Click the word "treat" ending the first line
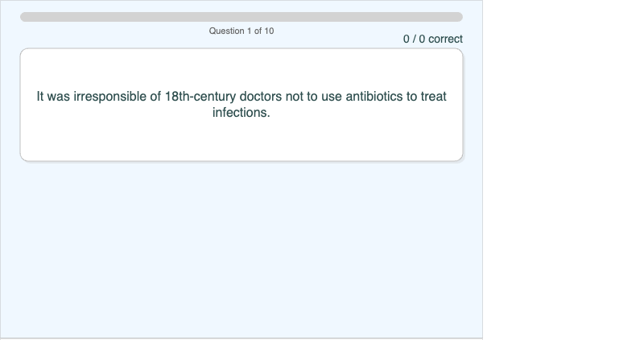644x340 pixels. coord(433,97)
